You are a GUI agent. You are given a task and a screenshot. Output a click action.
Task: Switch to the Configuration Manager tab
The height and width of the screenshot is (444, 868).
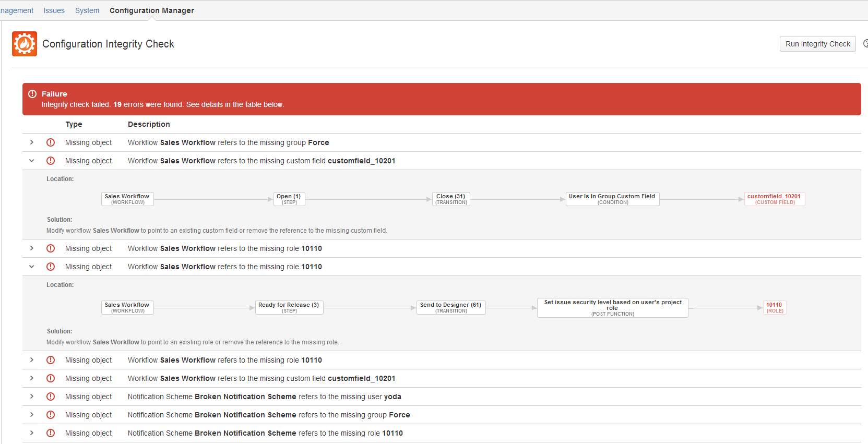tap(152, 10)
